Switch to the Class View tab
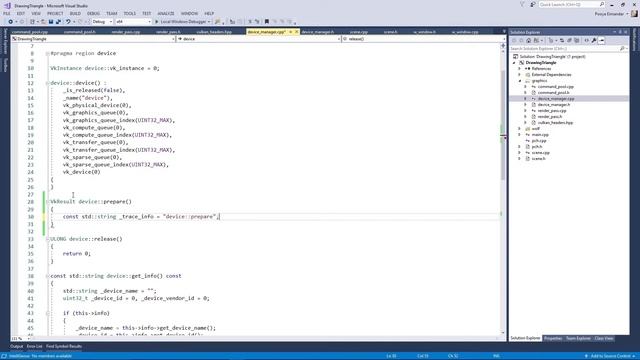Image resolution: width=640 pixels, height=360 pixels. pos(604,338)
